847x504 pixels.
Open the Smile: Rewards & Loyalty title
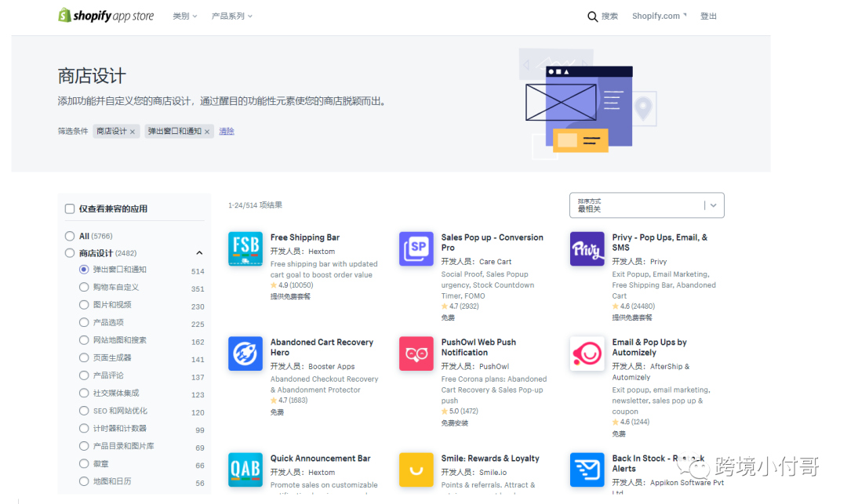(x=490, y=458)
